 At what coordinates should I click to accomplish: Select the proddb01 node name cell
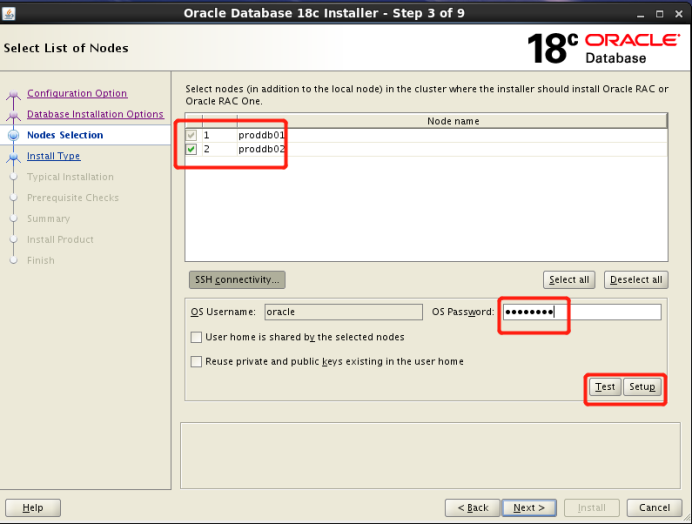(x=452, y=135)
